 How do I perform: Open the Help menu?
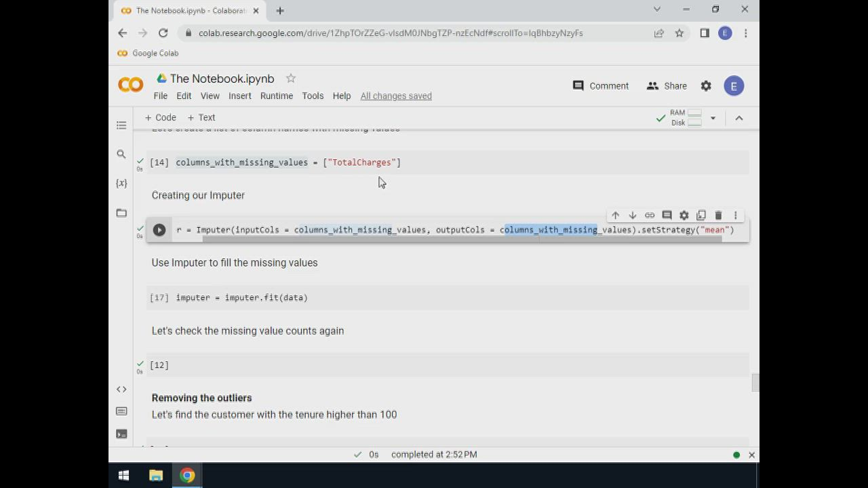coord(342,96)
